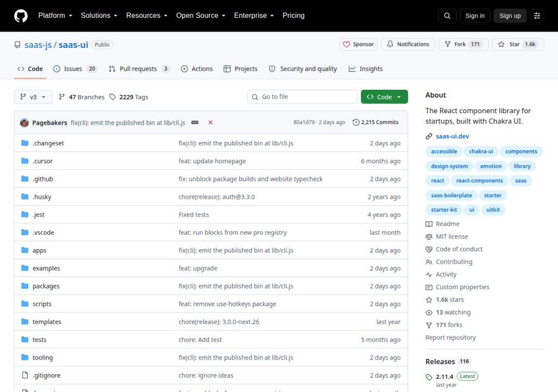Open the saas-ui repository name link

click(74, 45)
